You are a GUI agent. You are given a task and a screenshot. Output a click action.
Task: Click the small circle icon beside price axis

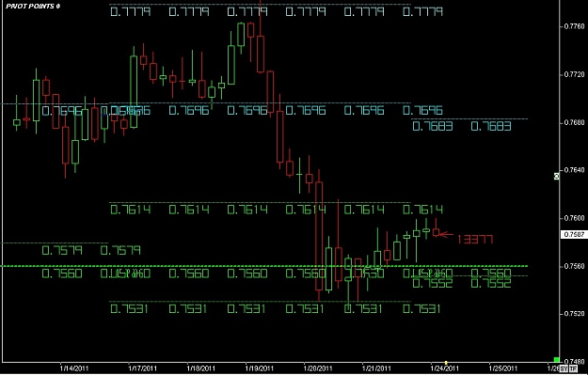pos(557,176)
